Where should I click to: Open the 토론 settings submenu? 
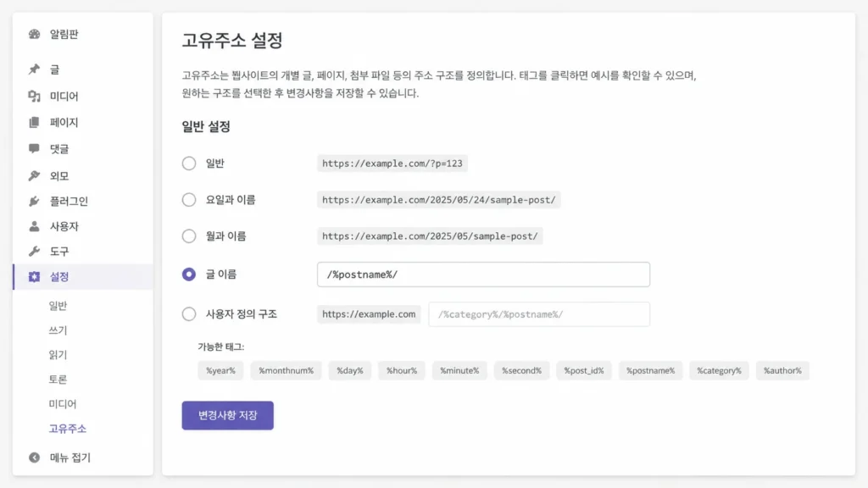[58, 380]
